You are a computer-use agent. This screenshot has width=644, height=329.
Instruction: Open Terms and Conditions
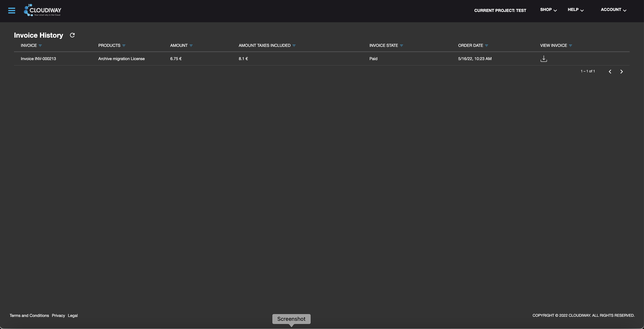coord(29,316)
